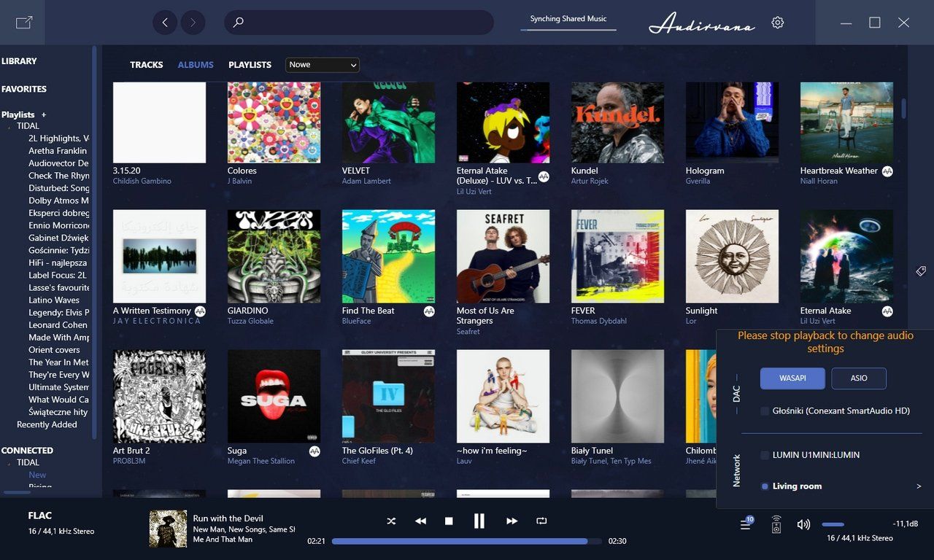Click Audirvana badge beside Lil Uzi Vert Eternal Atake
934x560 pixels.
(887, 311)
